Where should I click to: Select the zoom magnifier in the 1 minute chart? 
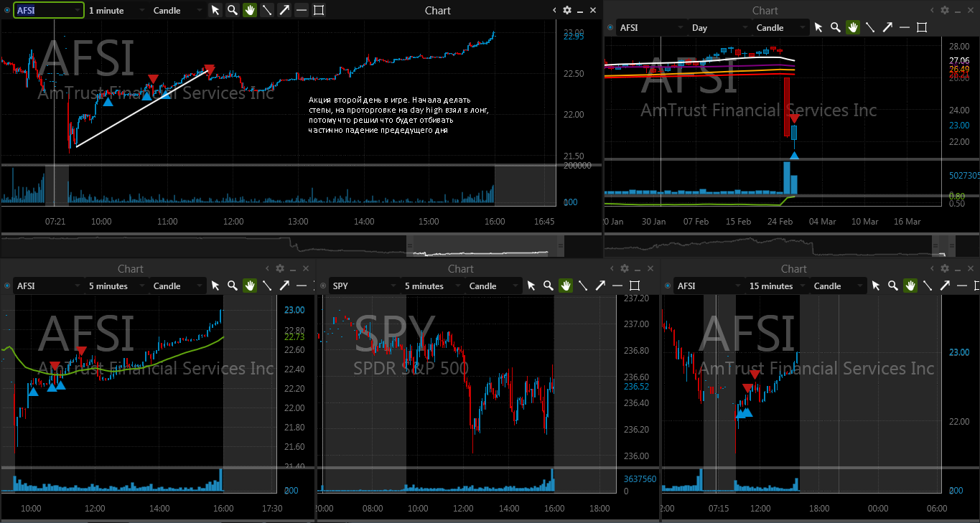[233, 10]
